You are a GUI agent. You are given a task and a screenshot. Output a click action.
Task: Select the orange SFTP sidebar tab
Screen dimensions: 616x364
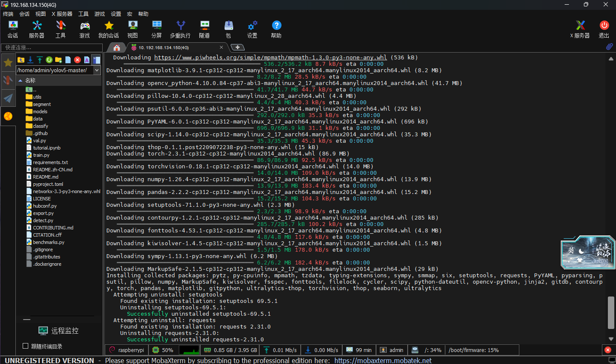click(x=8, y=116)
